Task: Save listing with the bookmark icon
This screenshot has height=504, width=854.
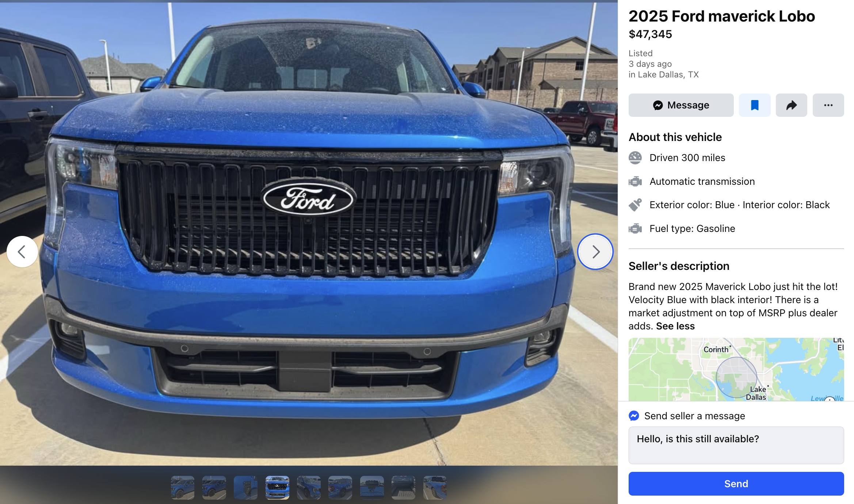Action: pyautogui.click(x=755, y=105)
